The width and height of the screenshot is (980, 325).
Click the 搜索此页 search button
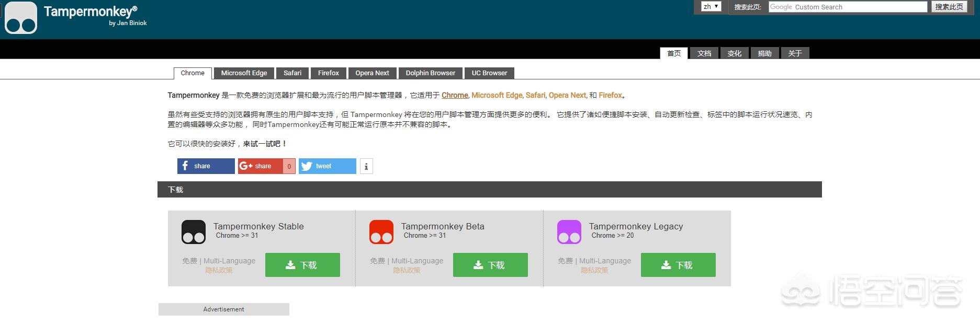[x=949, y=7]
